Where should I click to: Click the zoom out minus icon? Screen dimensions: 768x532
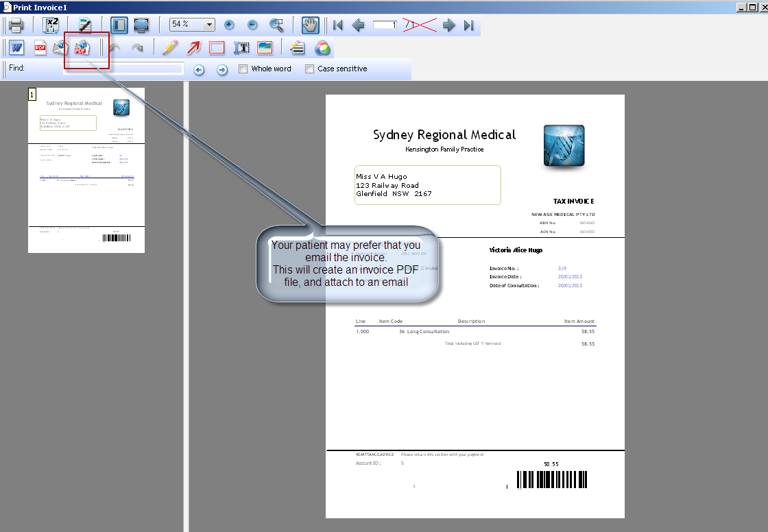pos(252,25)
